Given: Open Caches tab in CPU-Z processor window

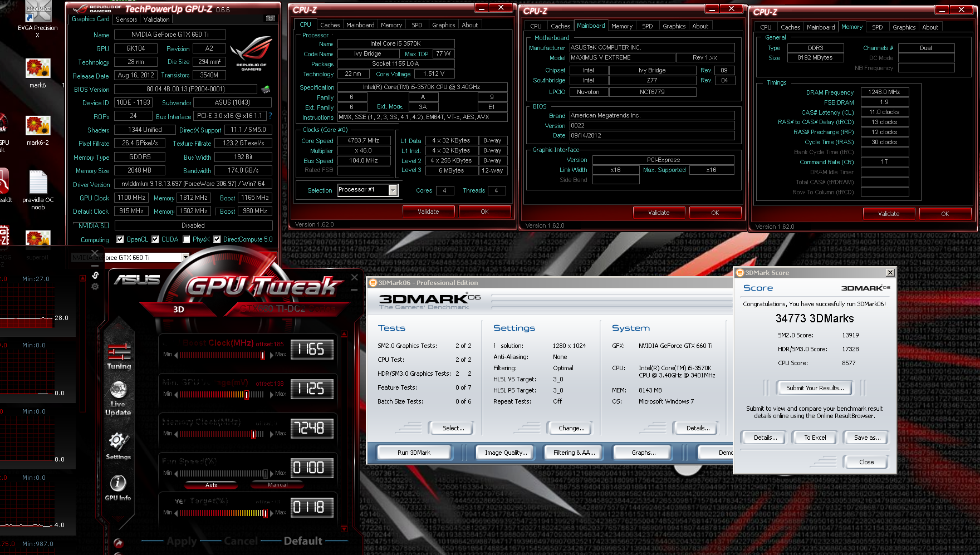Looking at the screenshot, I should (330, 25).
